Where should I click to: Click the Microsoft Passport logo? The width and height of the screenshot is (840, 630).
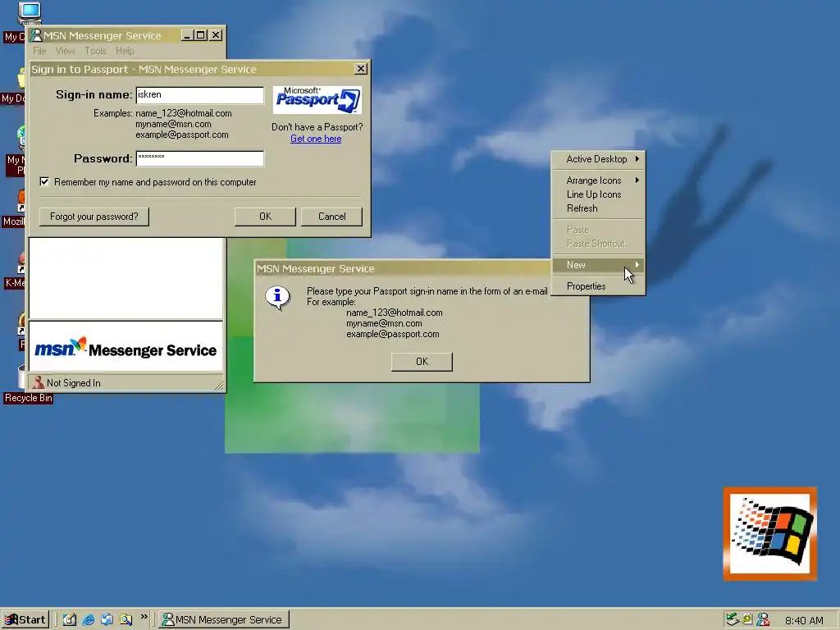tap(317, 99)
